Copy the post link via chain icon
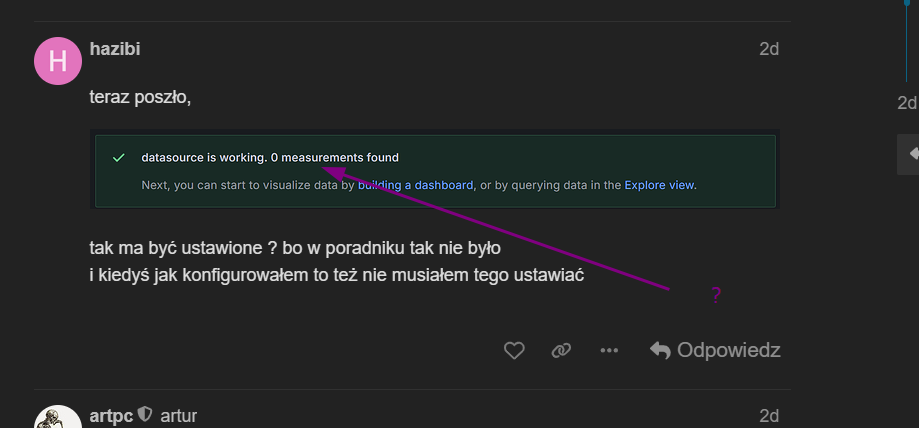 point(561,350)
